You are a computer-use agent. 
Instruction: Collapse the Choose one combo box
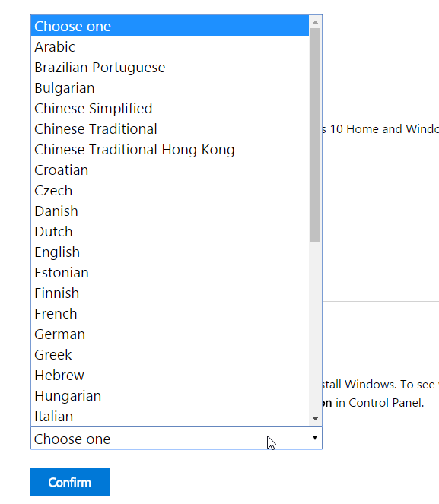177,438
